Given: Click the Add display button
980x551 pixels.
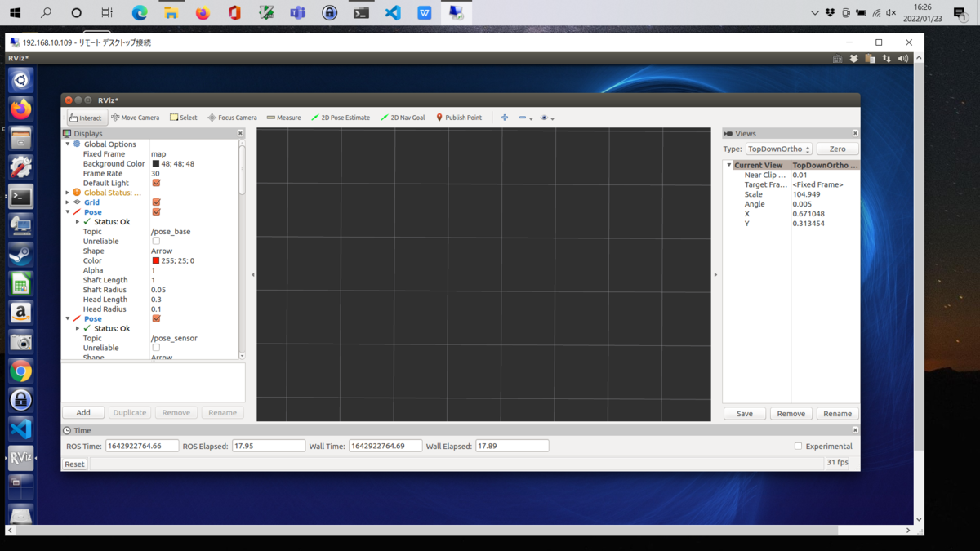Looking at the screenshot, I should [x=83, y=413].
